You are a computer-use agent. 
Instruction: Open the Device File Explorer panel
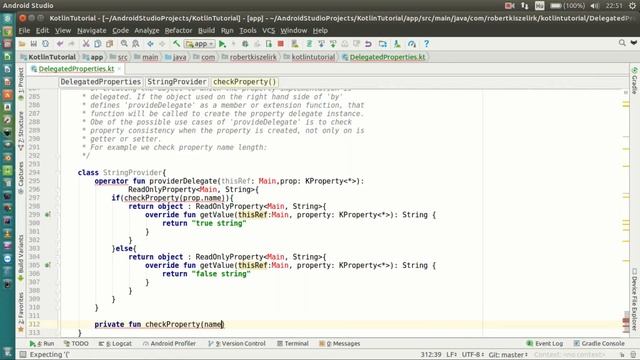pos(634,299)
